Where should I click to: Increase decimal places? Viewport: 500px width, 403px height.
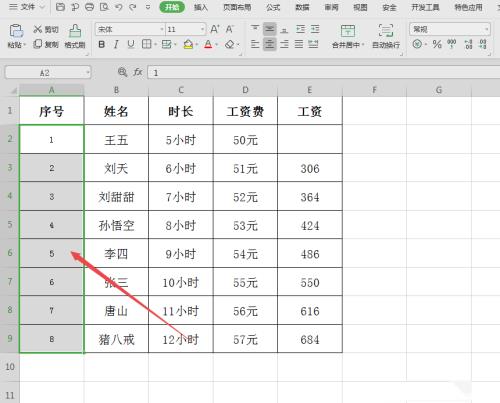point(468,44)
